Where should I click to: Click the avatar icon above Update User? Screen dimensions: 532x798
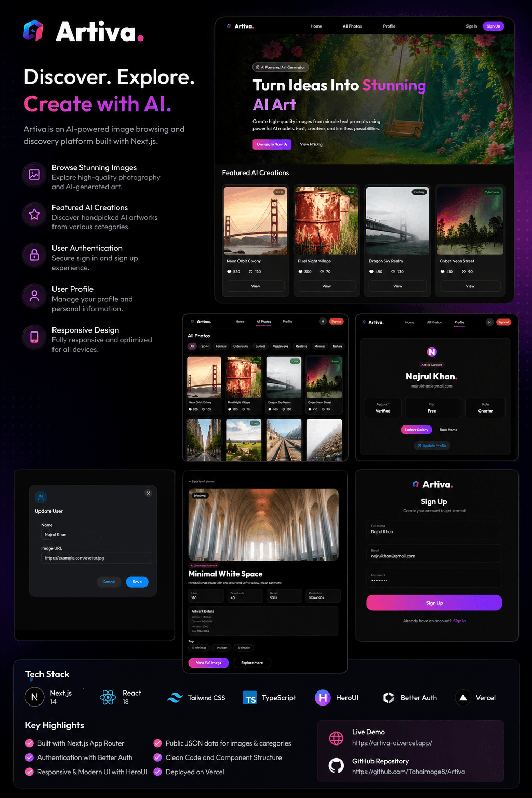[x=41, y=497]
